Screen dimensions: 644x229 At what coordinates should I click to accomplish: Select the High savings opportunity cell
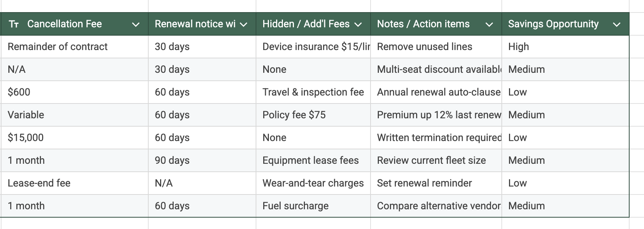518,47
